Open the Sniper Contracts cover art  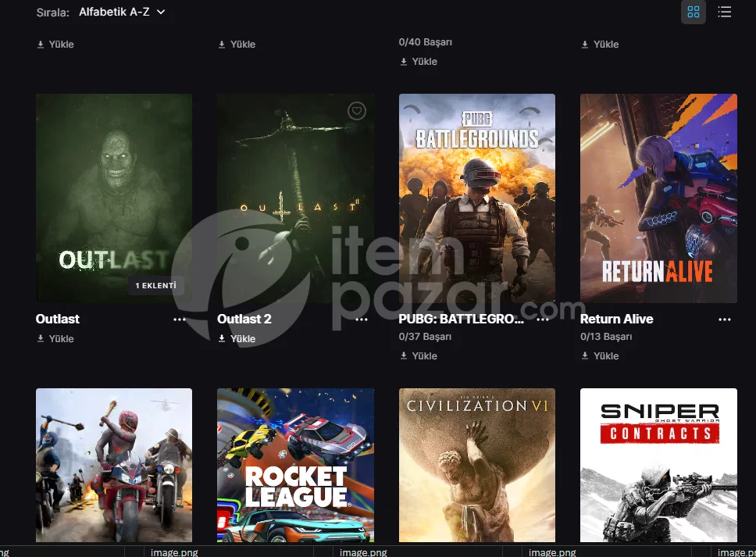658,466
